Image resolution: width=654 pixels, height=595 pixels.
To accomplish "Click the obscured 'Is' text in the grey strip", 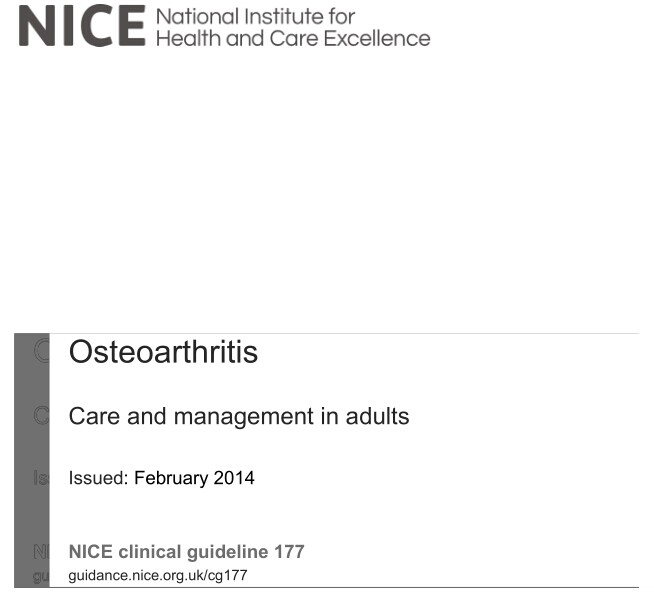I will click(x=40, y=478).
